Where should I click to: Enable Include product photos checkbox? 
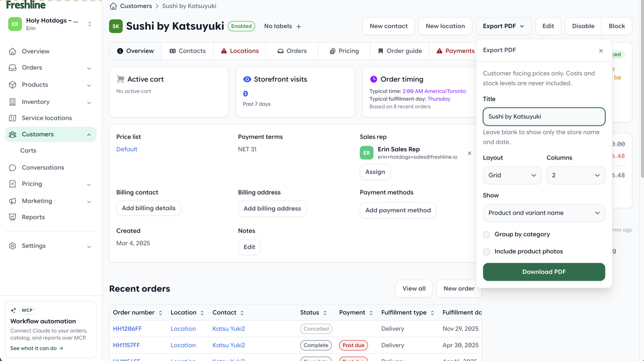[x=487, y=252]
